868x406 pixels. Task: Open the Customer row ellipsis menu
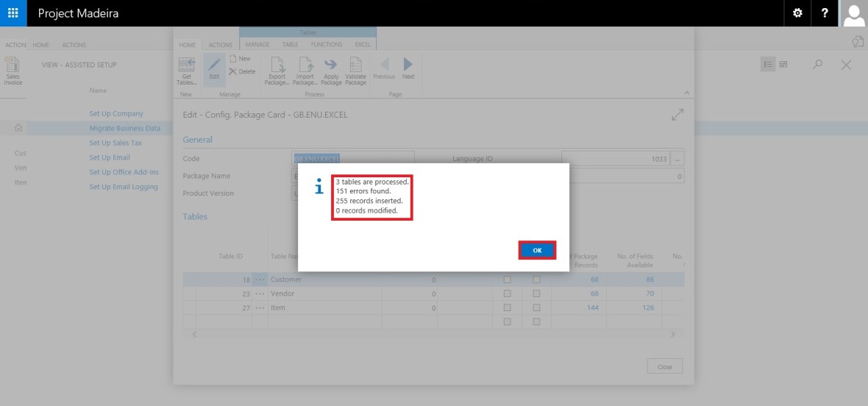[x=260, y=279]
